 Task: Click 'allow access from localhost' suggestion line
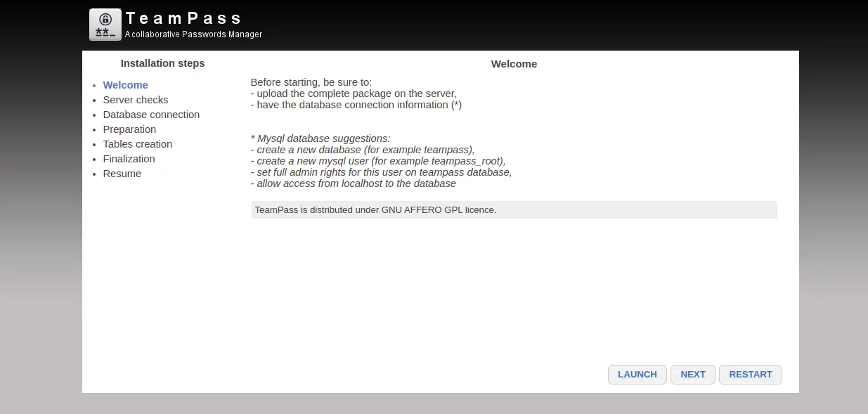(354, 183)
